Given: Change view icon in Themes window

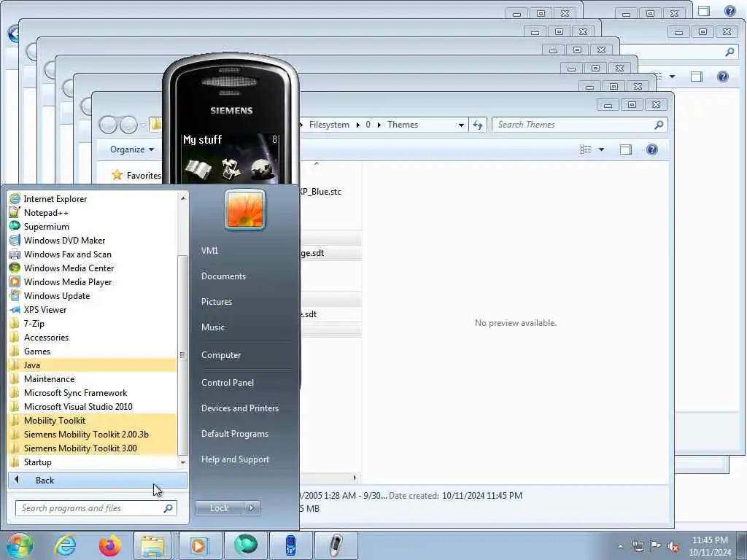Looking at the screenshot, I should (586, 149).
